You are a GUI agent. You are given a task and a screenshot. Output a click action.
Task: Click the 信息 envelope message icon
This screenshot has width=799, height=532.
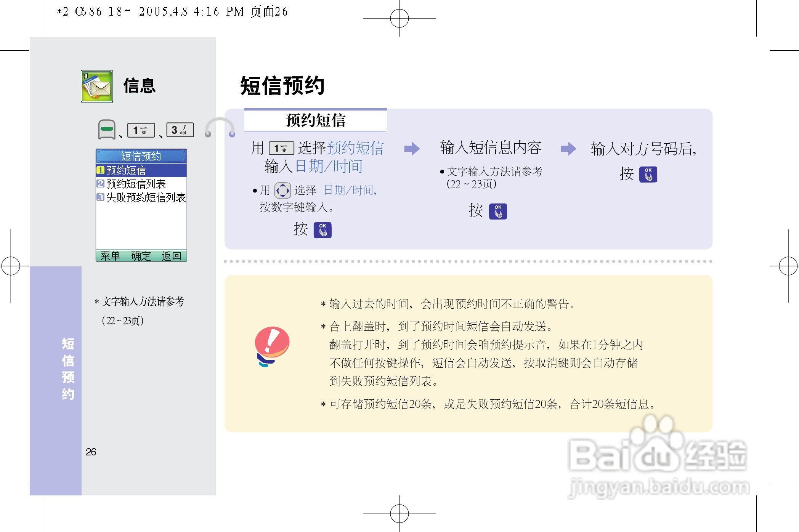pos(96,87)
